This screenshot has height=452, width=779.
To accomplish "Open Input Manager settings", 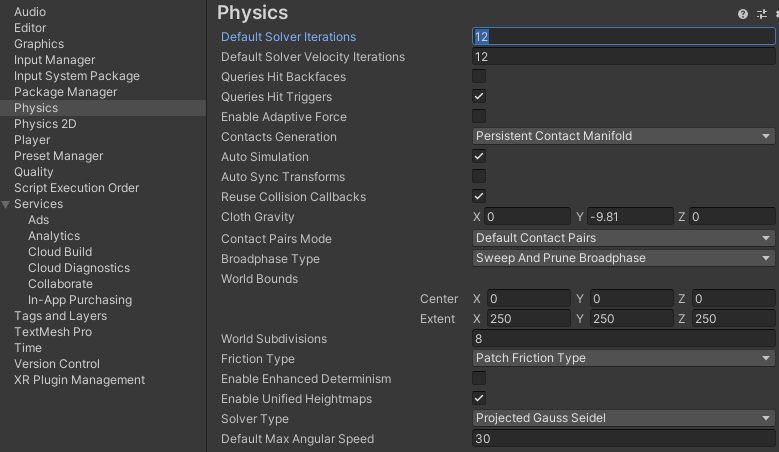I will pos(54,60).
